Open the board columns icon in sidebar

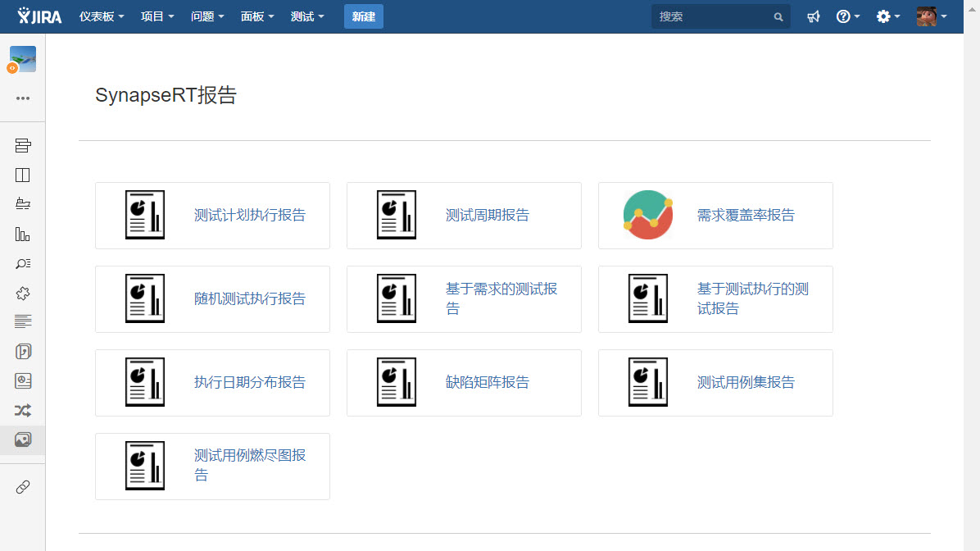click(22, 175)
